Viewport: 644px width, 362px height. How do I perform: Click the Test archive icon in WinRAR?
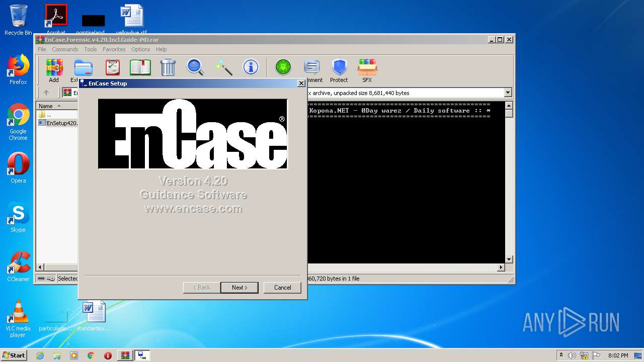(113, 67)
